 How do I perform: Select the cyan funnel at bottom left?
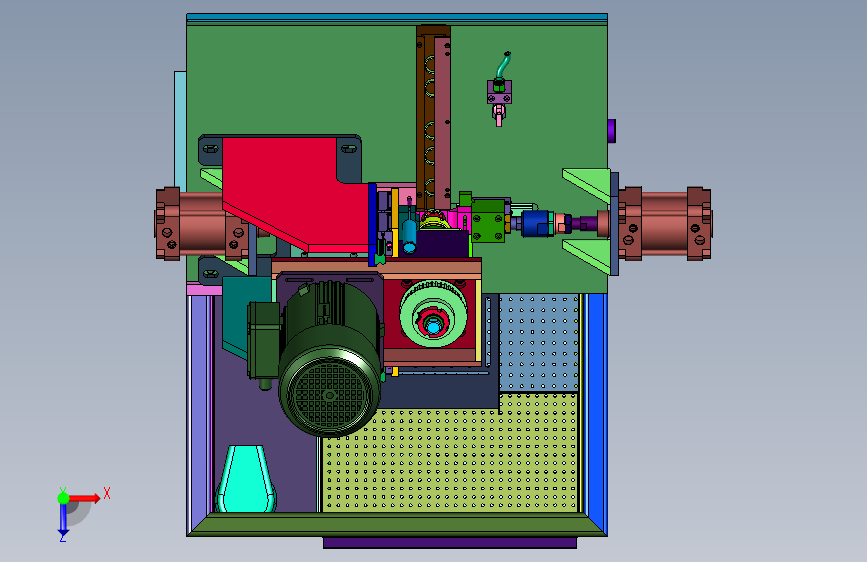coord(246,478)
